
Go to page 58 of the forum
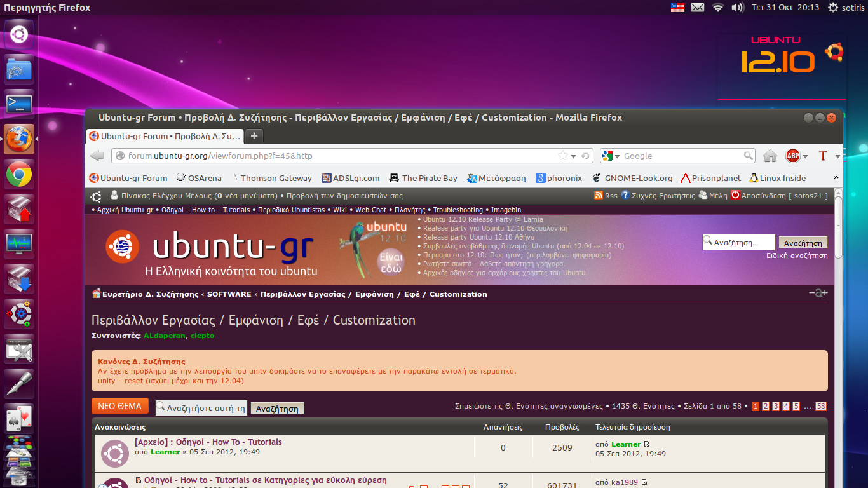click(821, 407)
